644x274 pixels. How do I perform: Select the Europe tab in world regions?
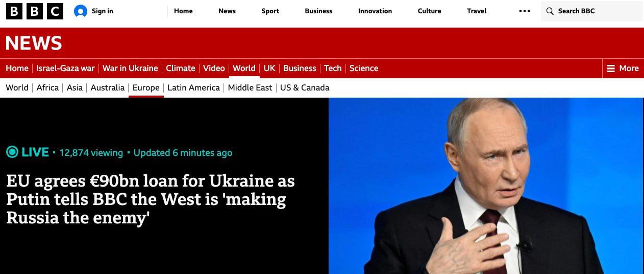coord(146,87)
